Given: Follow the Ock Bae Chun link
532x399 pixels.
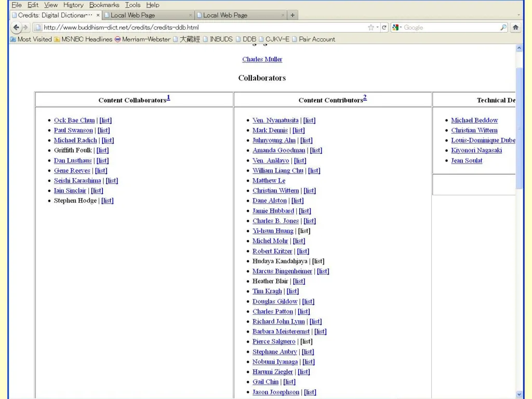Looking at the screenshot, I should click(74, 120).
